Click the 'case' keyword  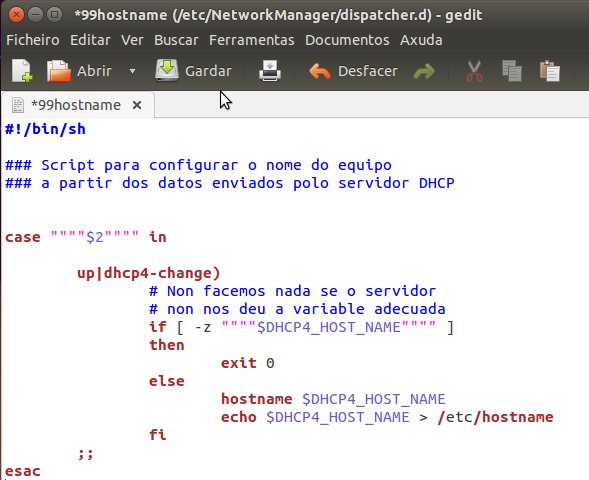click(23, 237)
